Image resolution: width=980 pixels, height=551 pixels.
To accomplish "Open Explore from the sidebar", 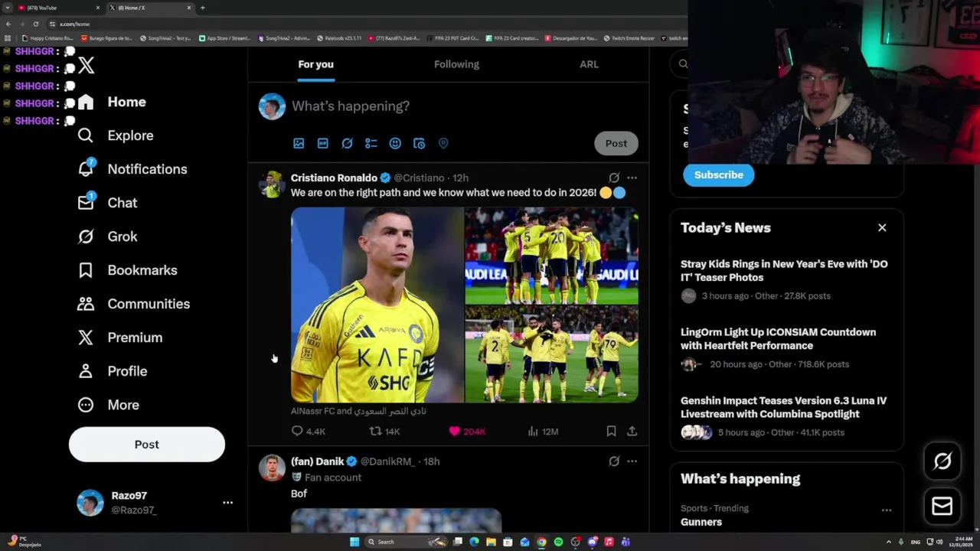I will pos(116,135).
